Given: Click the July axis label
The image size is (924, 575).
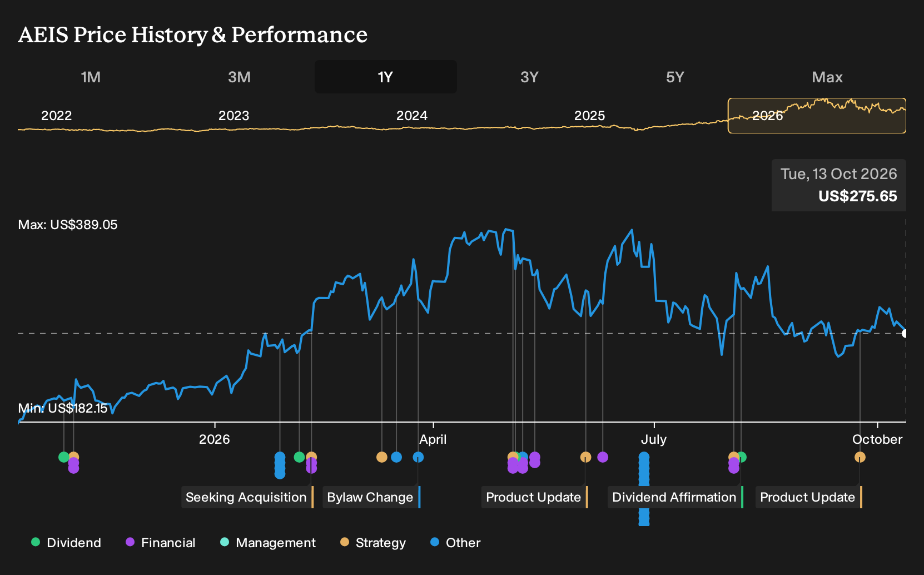Looking at the screenshot, I should point(653,439).
